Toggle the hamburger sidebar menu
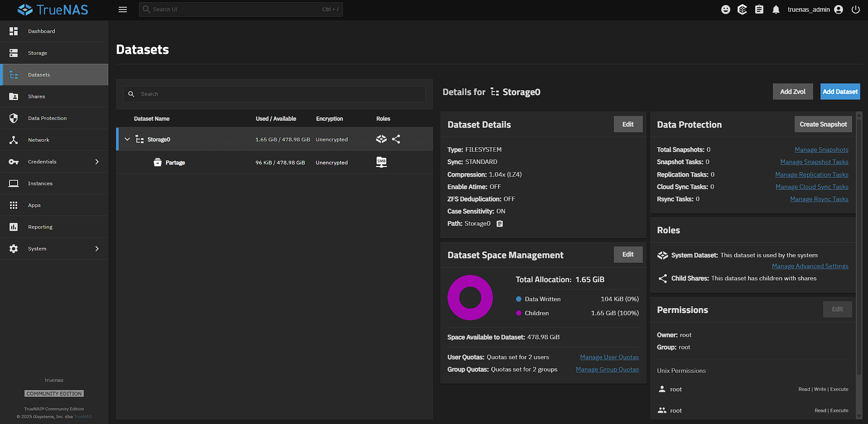Screen dimensions: 868x424 pos(123,10)
